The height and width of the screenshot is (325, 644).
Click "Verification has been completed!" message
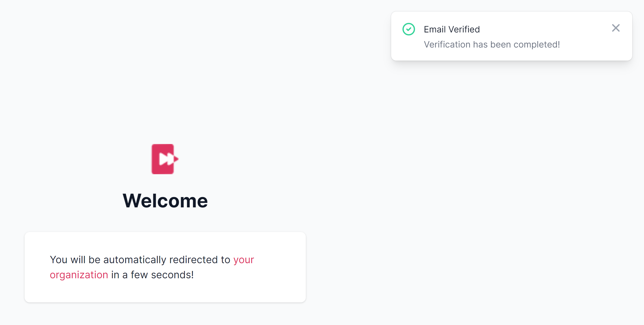492,44
